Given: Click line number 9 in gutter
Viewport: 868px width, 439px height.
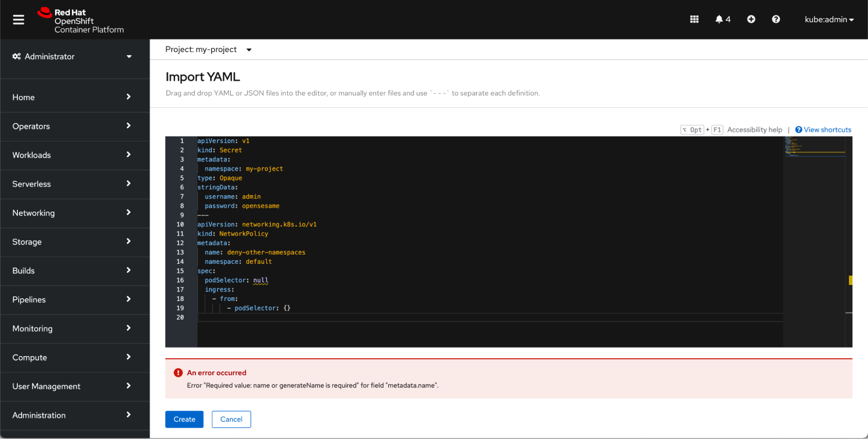Looking at the screenshot, I should coord(182,215).
